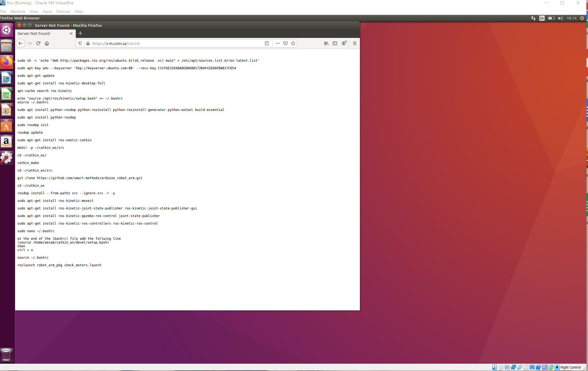Open Ubuntu Software from the launcher
This screenshot has height=371, width=588.
(x=6, y=126)
